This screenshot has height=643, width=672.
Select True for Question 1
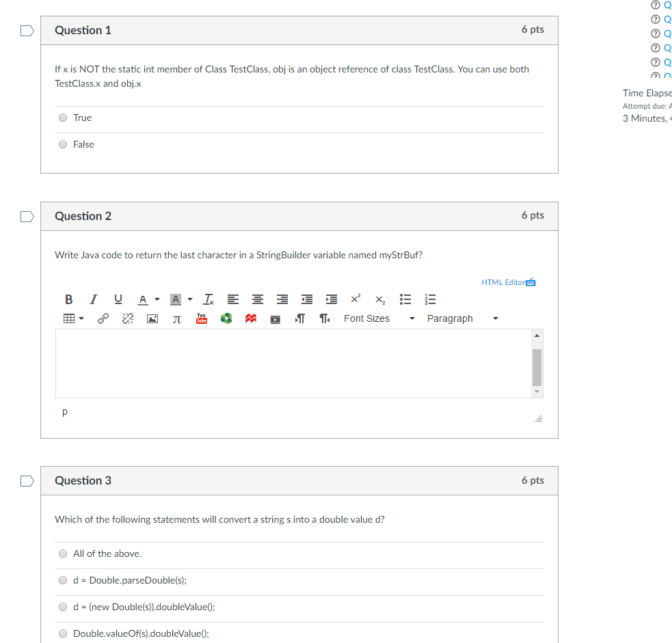[x=63, y=118]
